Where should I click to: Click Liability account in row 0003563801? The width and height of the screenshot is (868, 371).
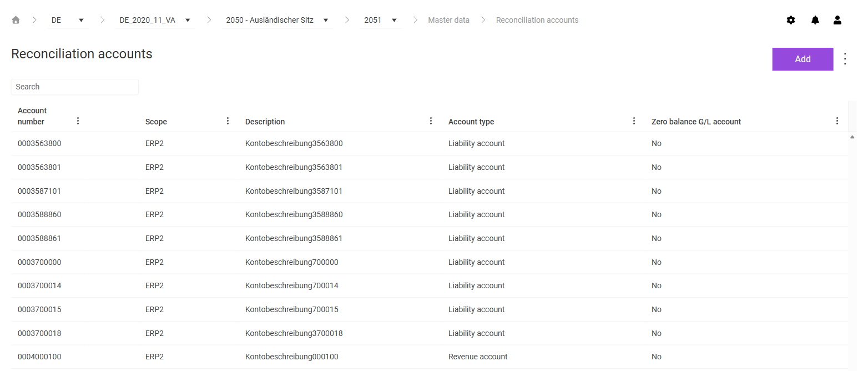[477, 167]
